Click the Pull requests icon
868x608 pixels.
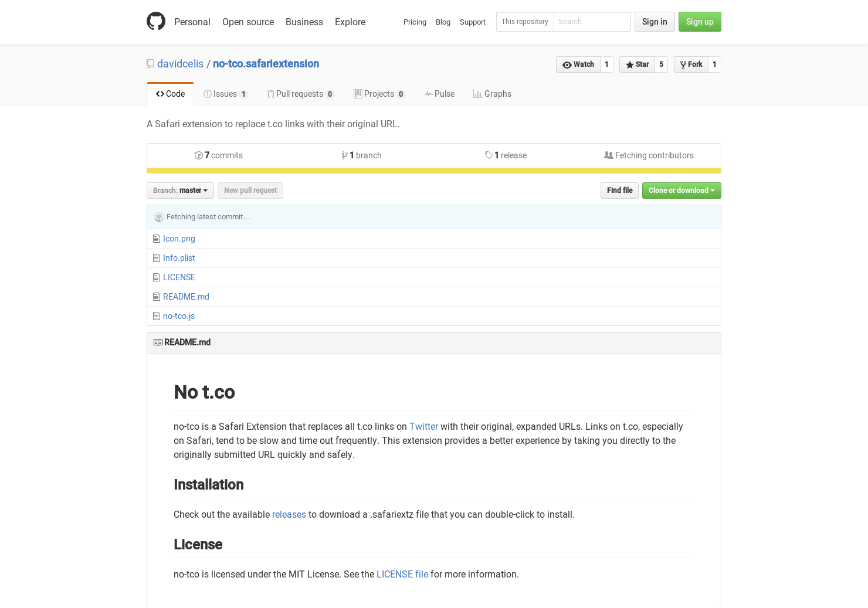click(271, 94)
